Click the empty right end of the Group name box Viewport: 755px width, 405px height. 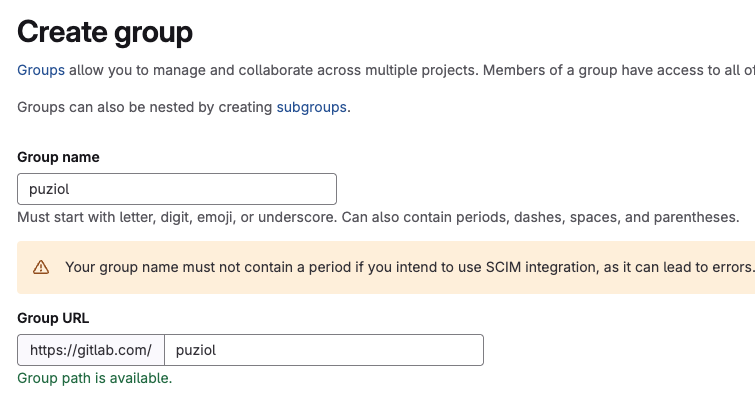[x=300, y=189]
